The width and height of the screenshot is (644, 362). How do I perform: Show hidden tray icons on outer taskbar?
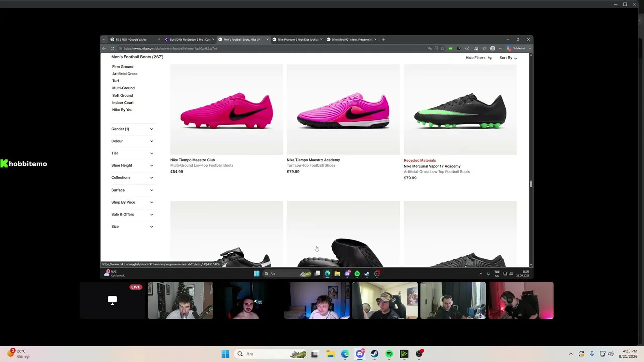pyautogui.click(x=570, y=354)
